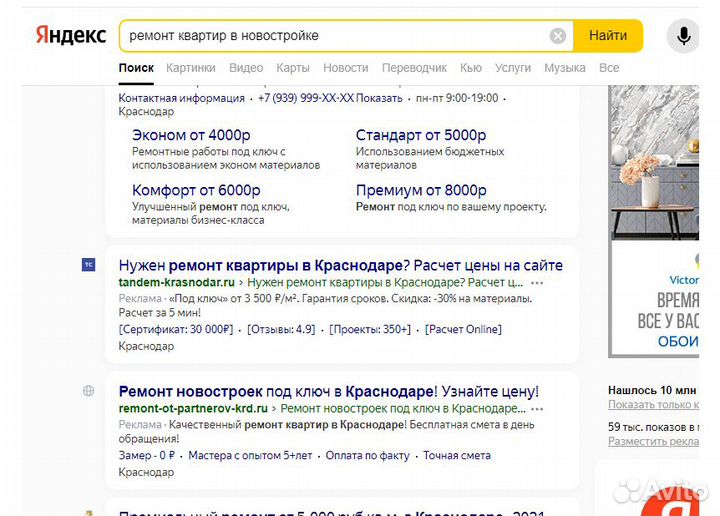Switch to the Видео tab
This screenshot has width=720, height=516.
point(246,68)
